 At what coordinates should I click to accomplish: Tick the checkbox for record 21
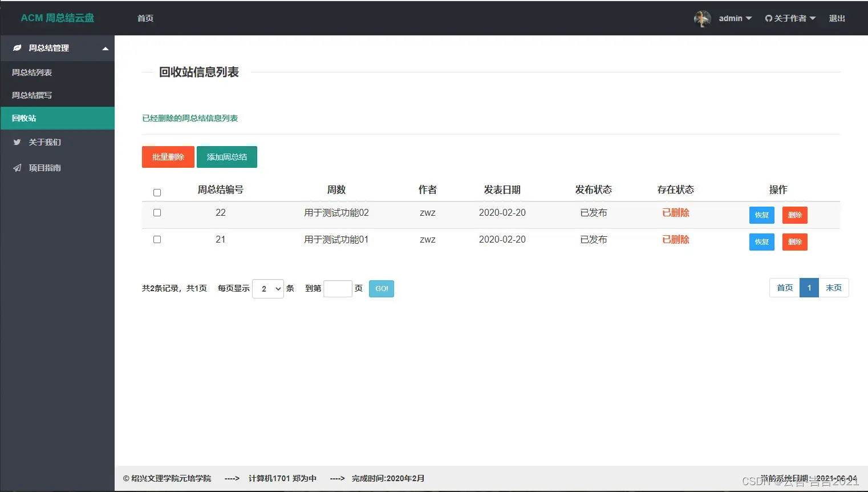point(157,239)
